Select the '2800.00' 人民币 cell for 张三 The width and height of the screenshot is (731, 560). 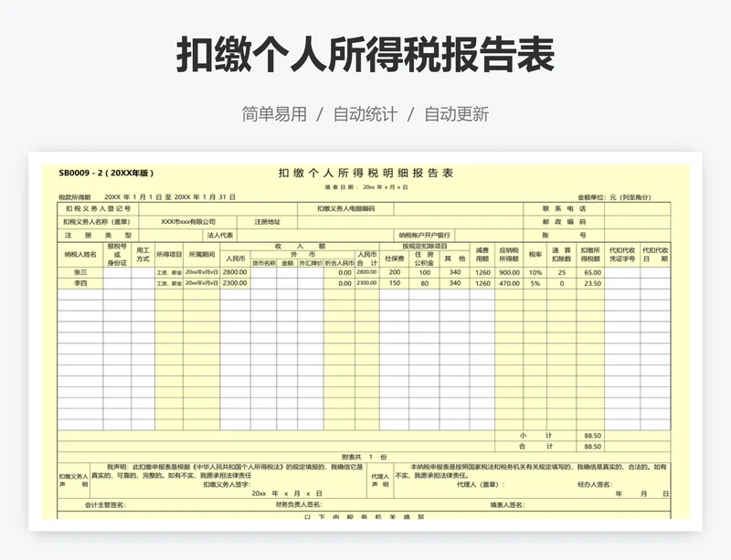click(235, 272)
